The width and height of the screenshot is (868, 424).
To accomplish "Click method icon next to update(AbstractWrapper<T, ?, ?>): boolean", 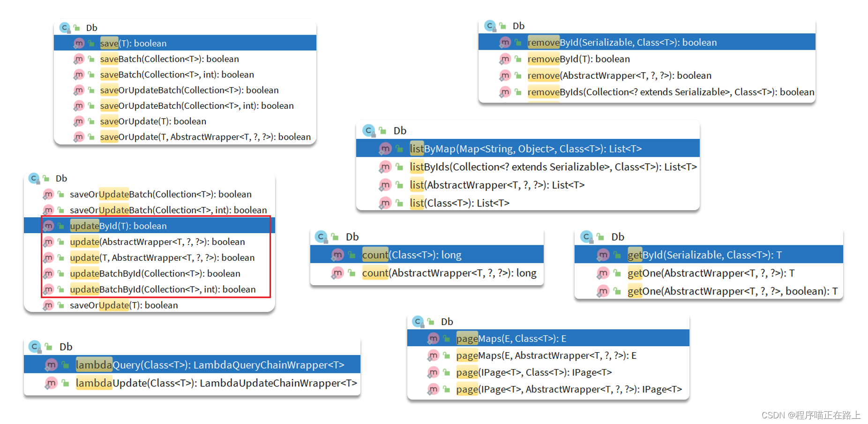I will pyautogui.click(x=48, y=242).
